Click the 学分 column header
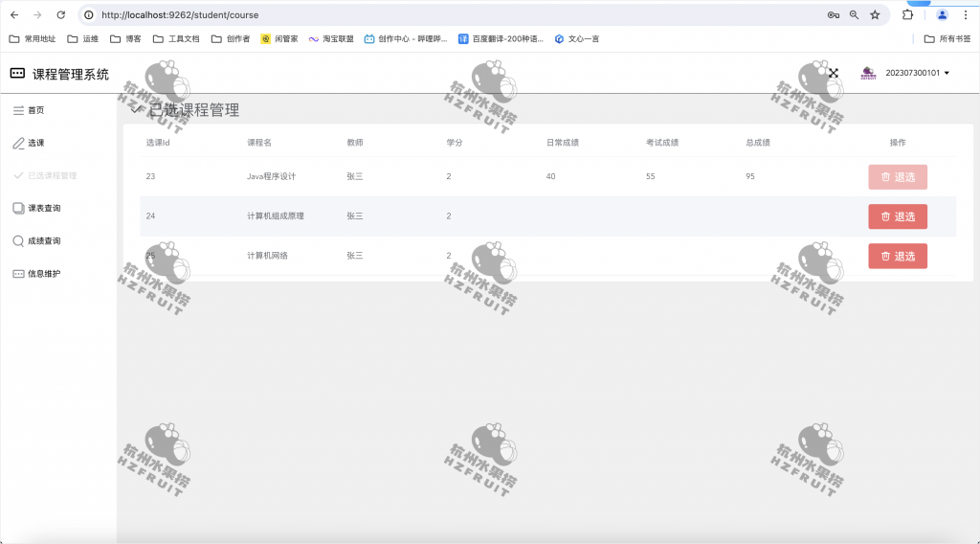This screenshot has height=544, width=980. (x=455, y=143)
